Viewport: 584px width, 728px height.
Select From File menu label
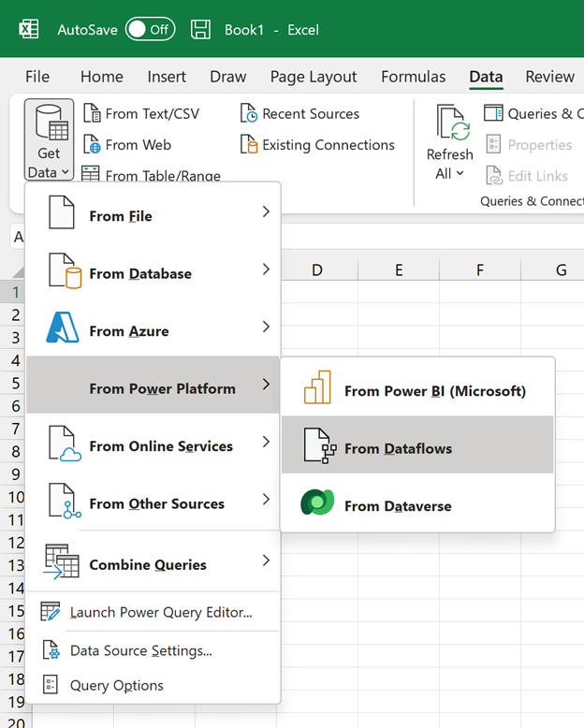[121, 216]
